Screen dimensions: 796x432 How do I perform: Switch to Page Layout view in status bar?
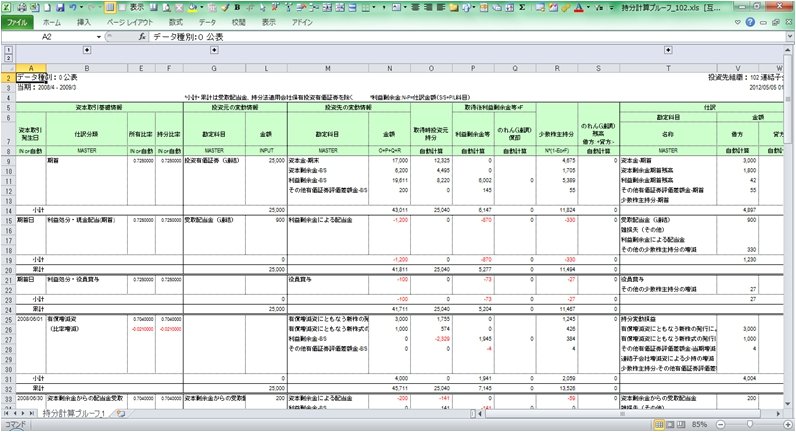point(670,424)
